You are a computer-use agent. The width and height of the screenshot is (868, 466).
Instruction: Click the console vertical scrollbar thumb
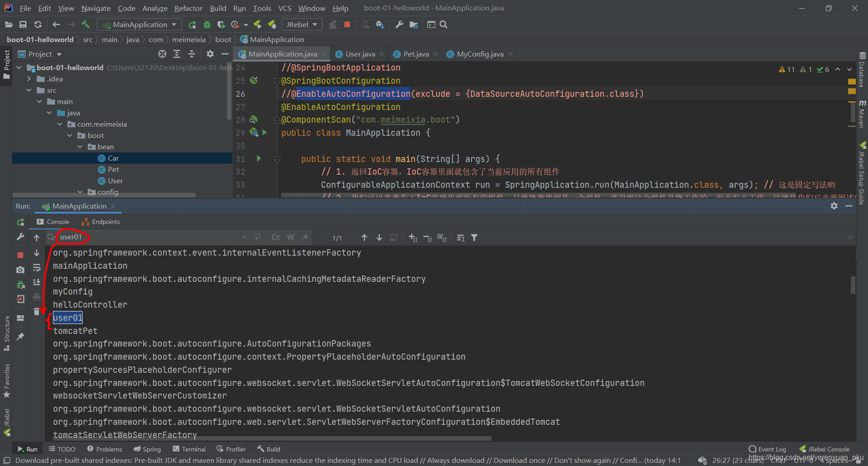pyautogui.click(x=853, y=285)
